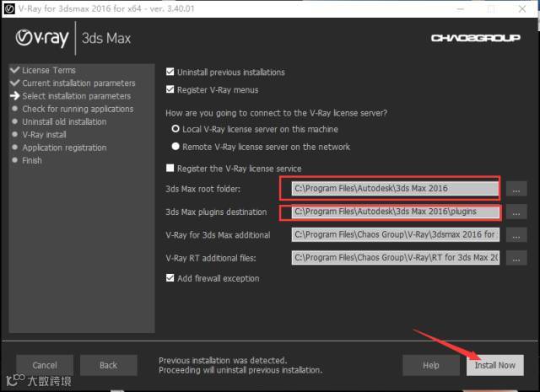Browse for the 3ds Max plugins destination

(516, 212)
